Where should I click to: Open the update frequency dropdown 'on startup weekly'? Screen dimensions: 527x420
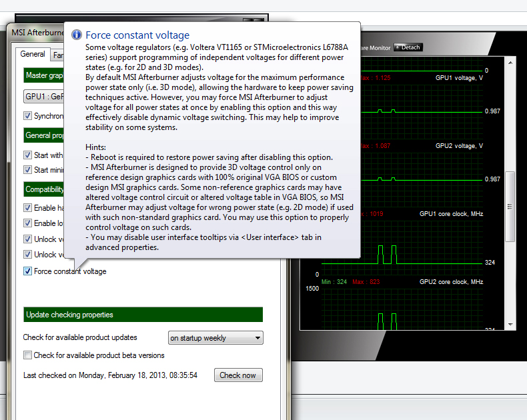tap(215, 338)
